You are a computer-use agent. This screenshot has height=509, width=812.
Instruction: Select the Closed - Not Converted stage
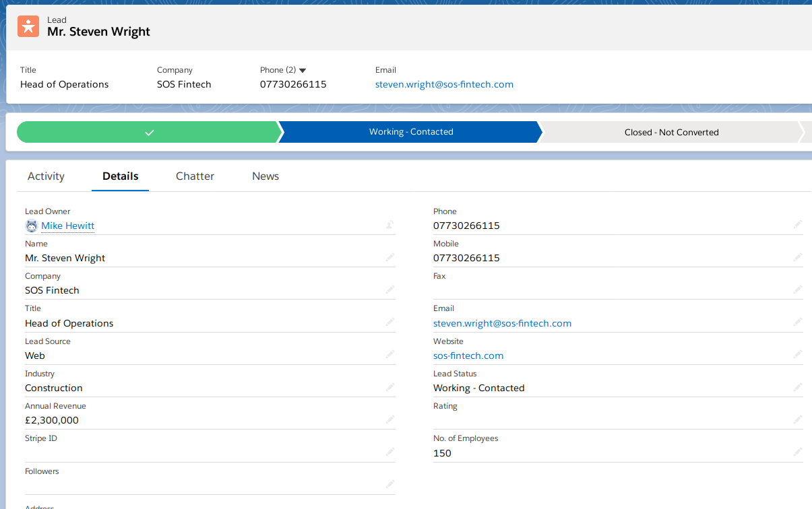[x=671, y=133]
